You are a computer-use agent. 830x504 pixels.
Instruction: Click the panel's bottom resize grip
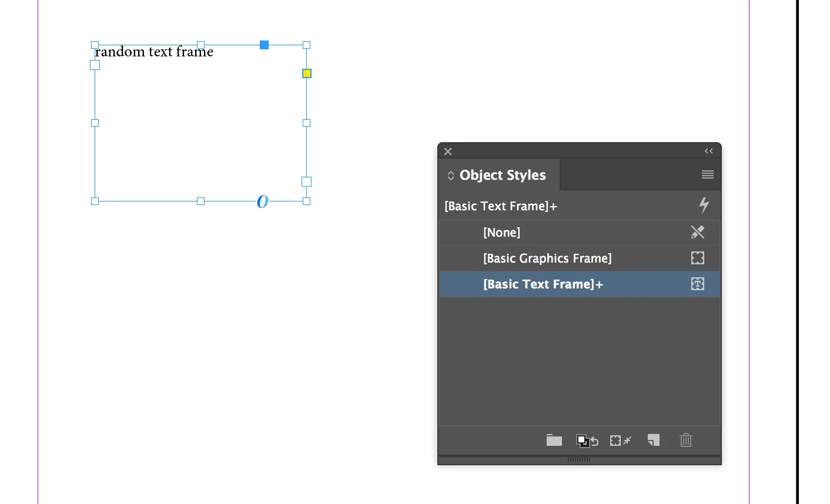point(579,459)
